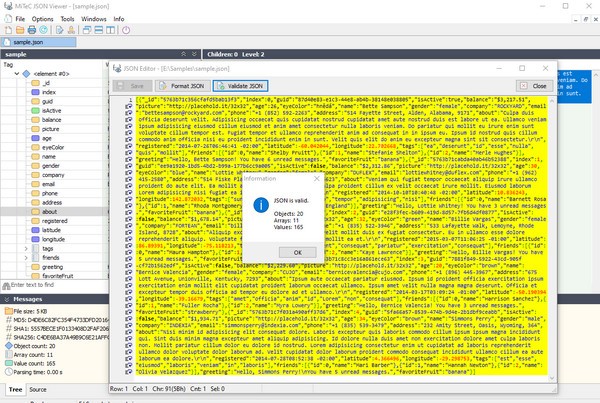Select the address tree item
Image resolution: width=600 pixels, height=403 pixels.
(x=52, y=202)
